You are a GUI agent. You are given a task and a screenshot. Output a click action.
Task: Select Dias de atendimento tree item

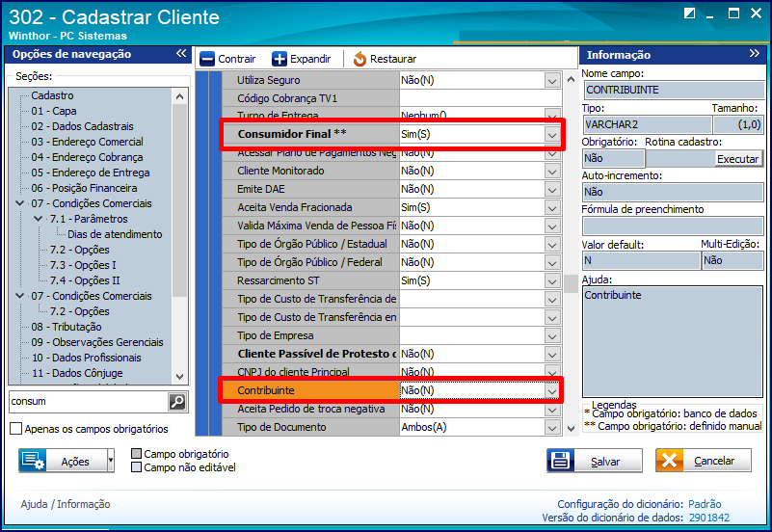click(115, 234)
